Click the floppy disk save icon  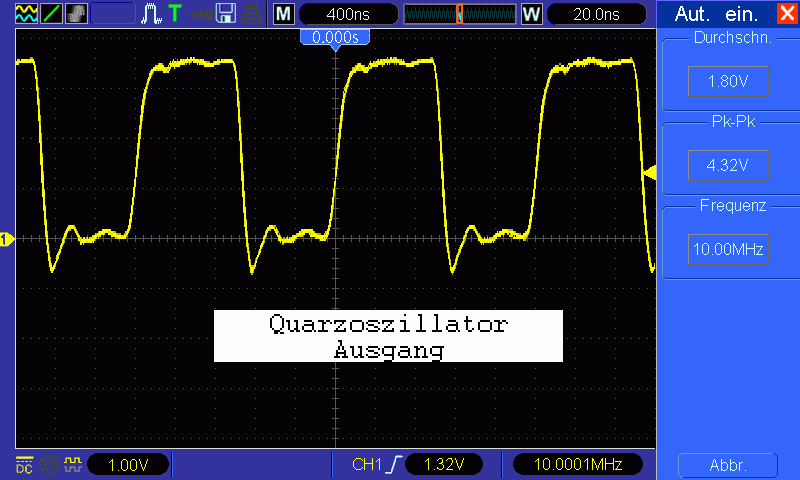[x=226, y=13]
